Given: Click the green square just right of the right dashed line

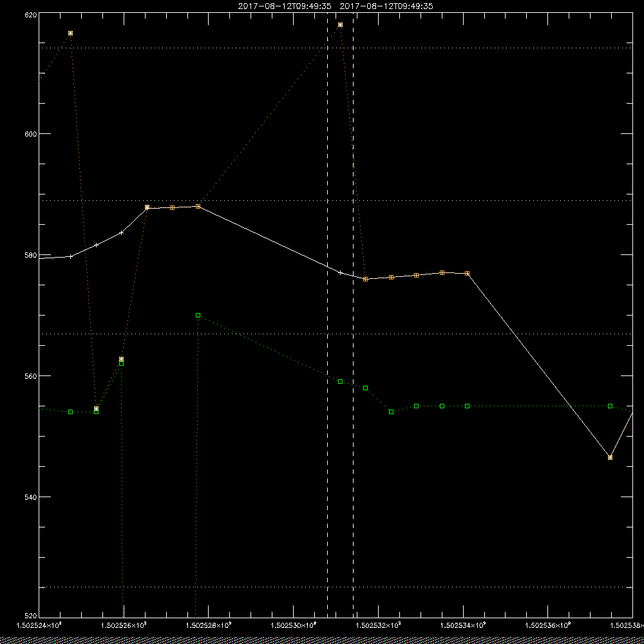Looking at the screenshot, I should [366, 388].
